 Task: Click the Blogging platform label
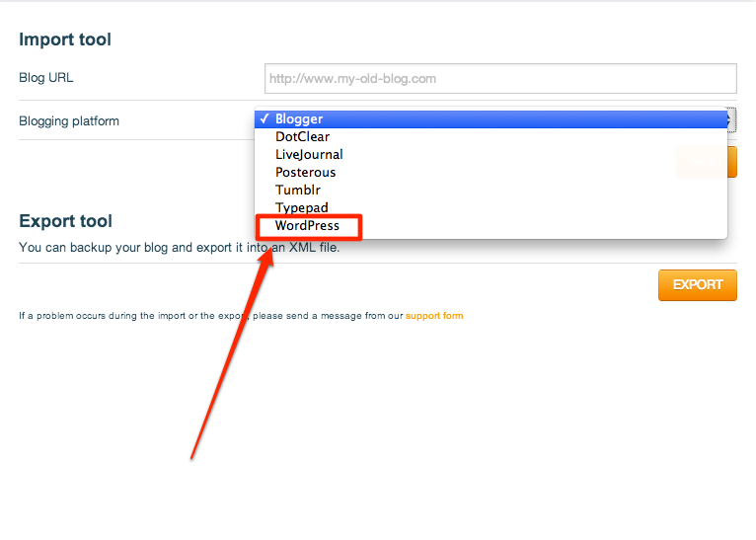tap(69, 121)
